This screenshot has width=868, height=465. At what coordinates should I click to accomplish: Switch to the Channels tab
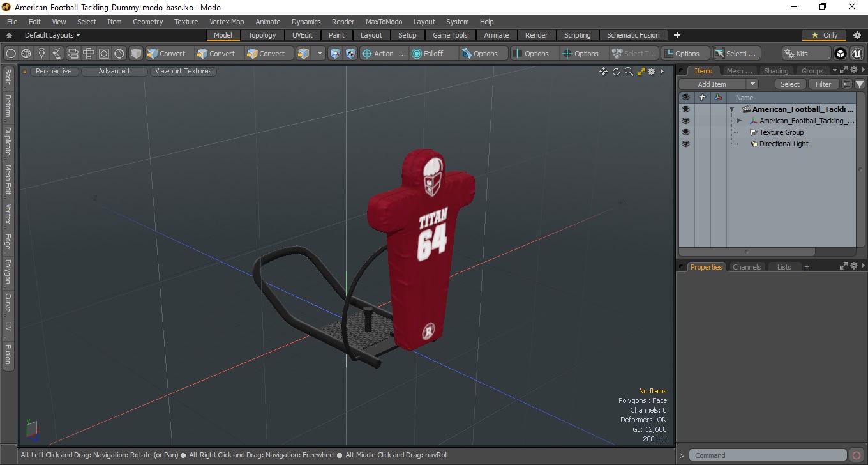click(747, 267)
